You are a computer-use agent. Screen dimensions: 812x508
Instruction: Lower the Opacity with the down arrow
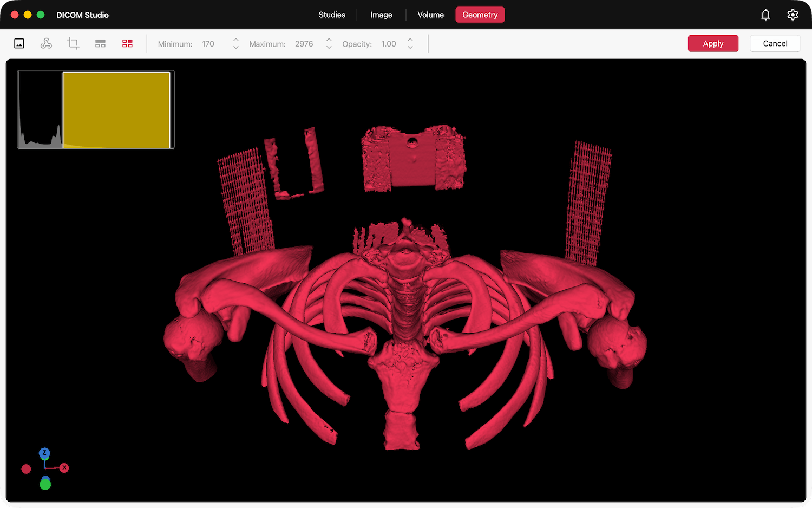pos(410,48)
